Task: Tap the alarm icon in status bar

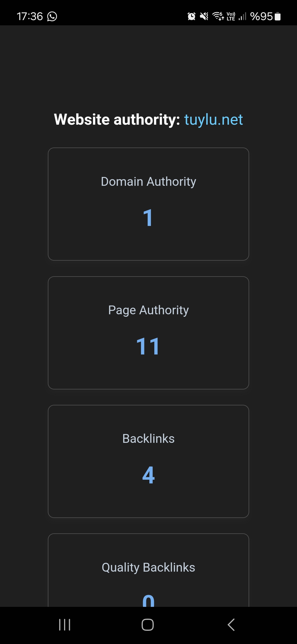Action: click(x=191, y=17)
